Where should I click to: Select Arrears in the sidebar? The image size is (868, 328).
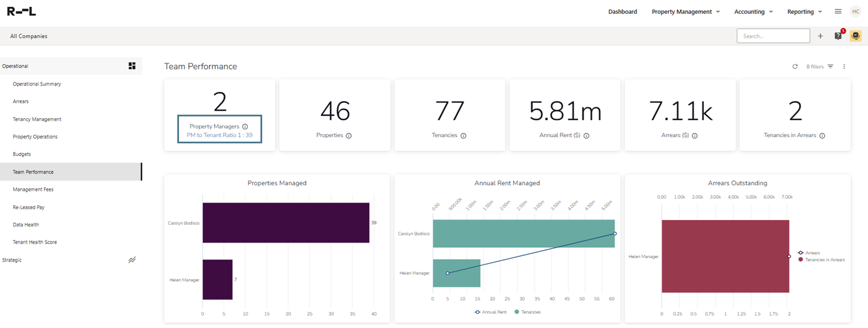tap(21, 101)
